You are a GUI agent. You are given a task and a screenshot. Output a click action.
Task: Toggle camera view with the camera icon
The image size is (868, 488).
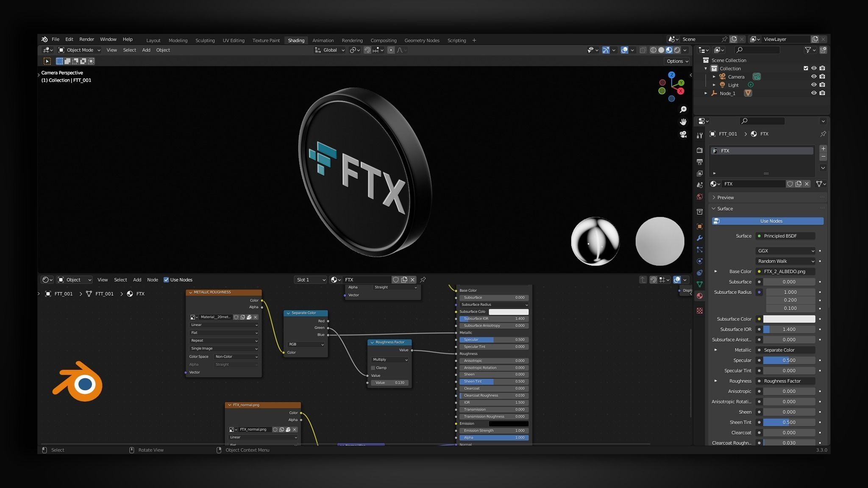click(x=683, y=134)
